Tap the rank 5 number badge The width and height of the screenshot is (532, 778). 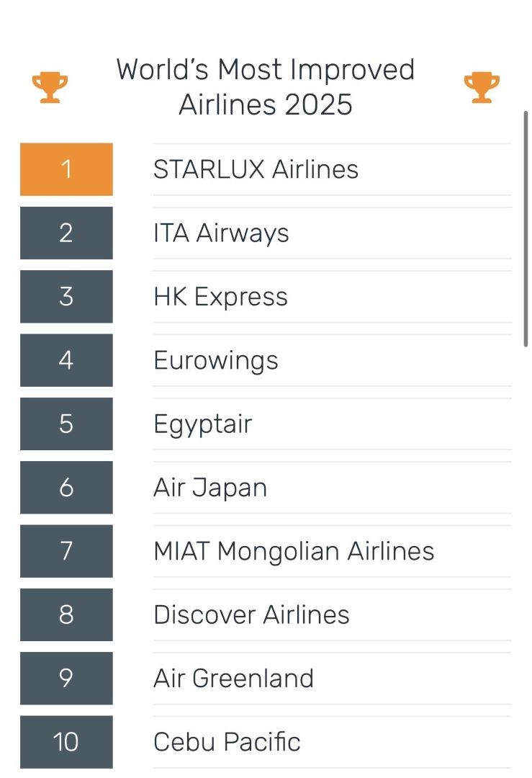[66, 424]
